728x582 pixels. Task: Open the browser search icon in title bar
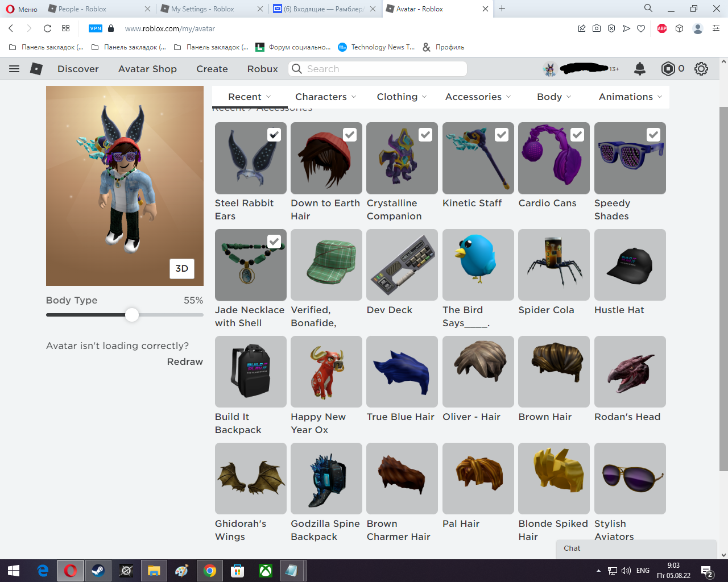click(x=648, y=9)
